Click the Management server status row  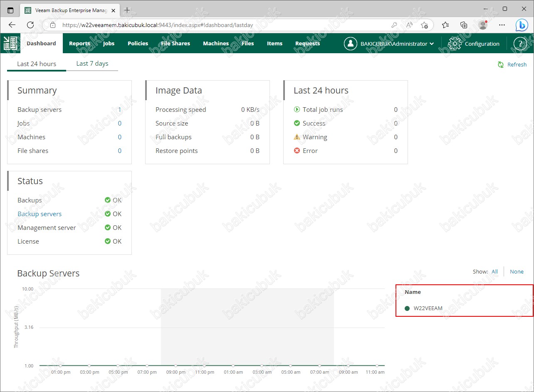coord(69,227)
